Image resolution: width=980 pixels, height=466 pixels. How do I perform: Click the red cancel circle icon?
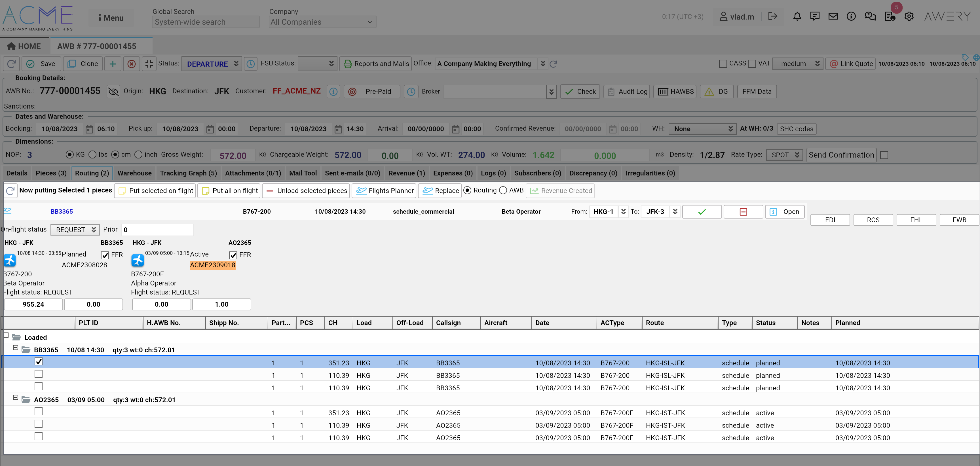tap(131, 64)
